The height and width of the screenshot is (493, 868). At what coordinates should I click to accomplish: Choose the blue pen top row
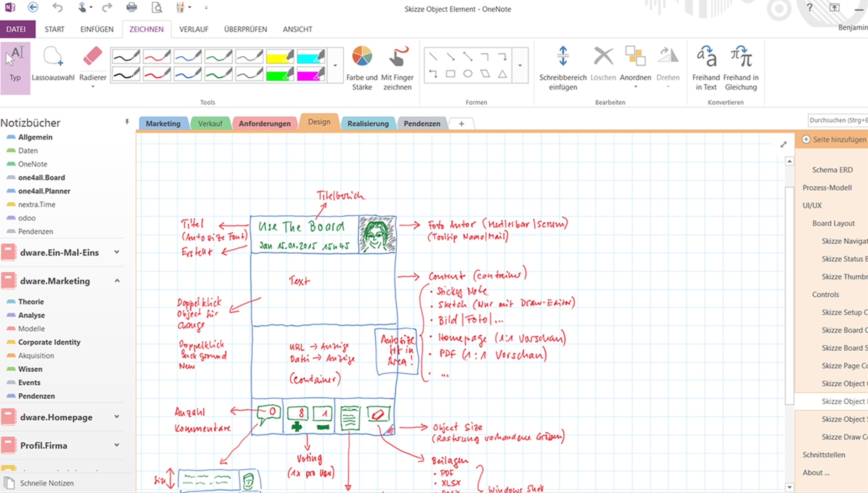(187, 57)
